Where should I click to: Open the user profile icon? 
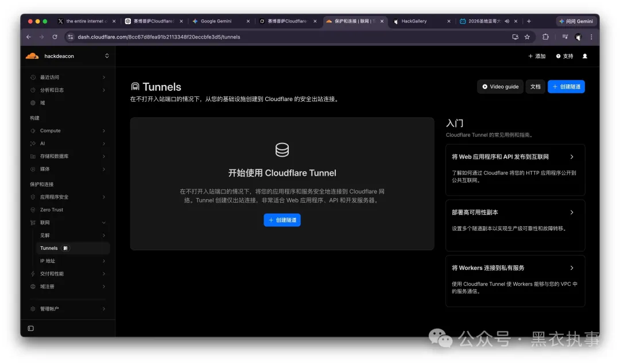coord(585,56)
